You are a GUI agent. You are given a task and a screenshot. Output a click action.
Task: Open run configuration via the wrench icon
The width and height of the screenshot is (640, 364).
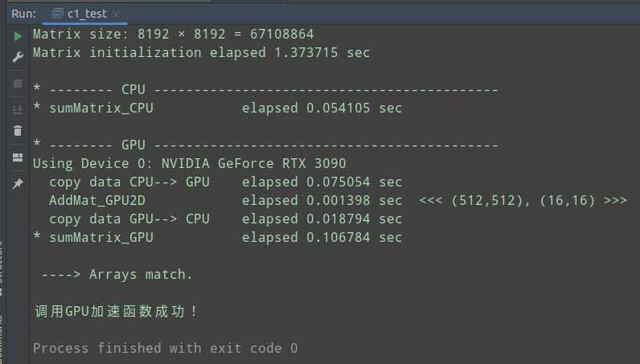click(x=18, y=58)
